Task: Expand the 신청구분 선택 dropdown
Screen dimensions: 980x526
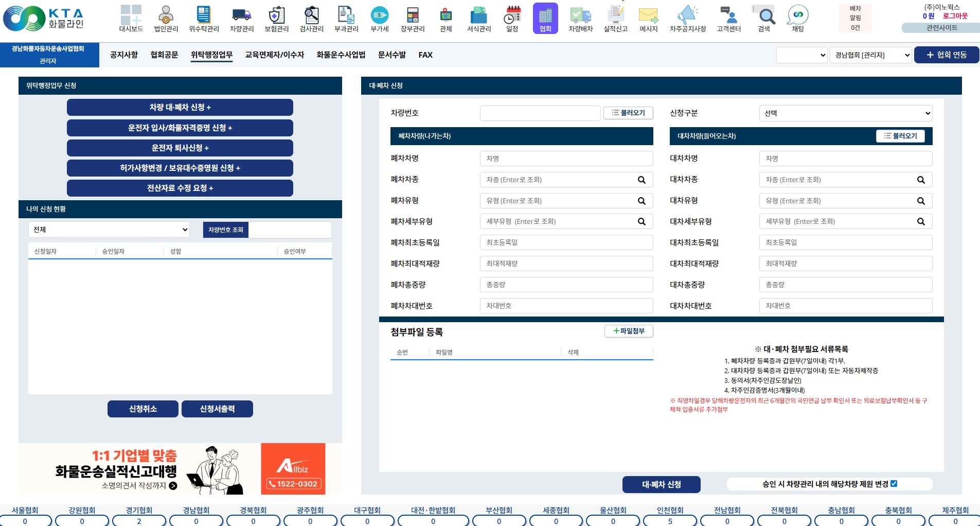Action: point(845,113)
